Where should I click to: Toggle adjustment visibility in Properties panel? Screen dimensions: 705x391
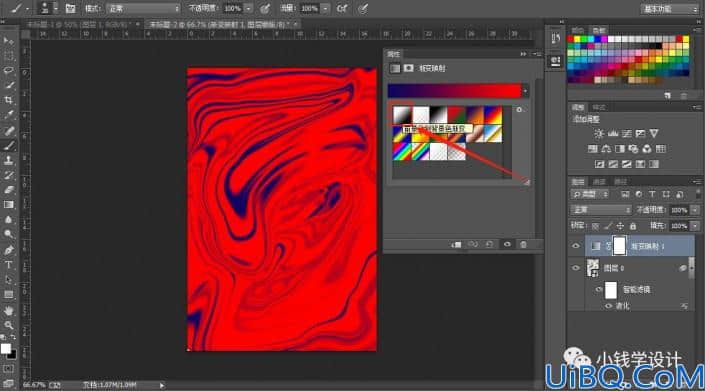(507, 244)
